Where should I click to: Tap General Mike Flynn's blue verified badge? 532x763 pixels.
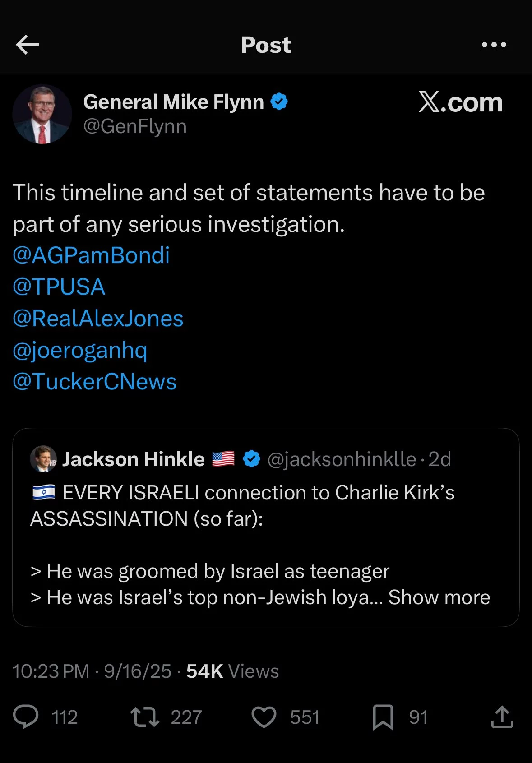pyautogui.click(x=279, y=102)
